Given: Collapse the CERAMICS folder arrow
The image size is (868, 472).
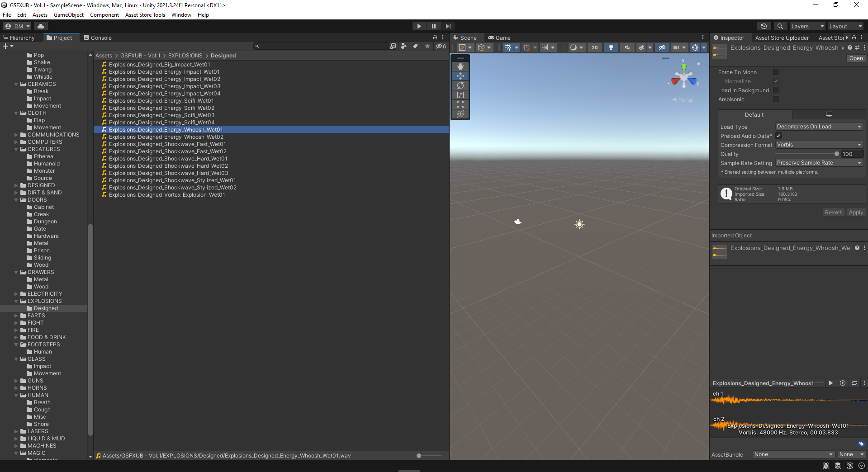Looking at the screenshot, I should pyautogui.click(x=16, y=84).
